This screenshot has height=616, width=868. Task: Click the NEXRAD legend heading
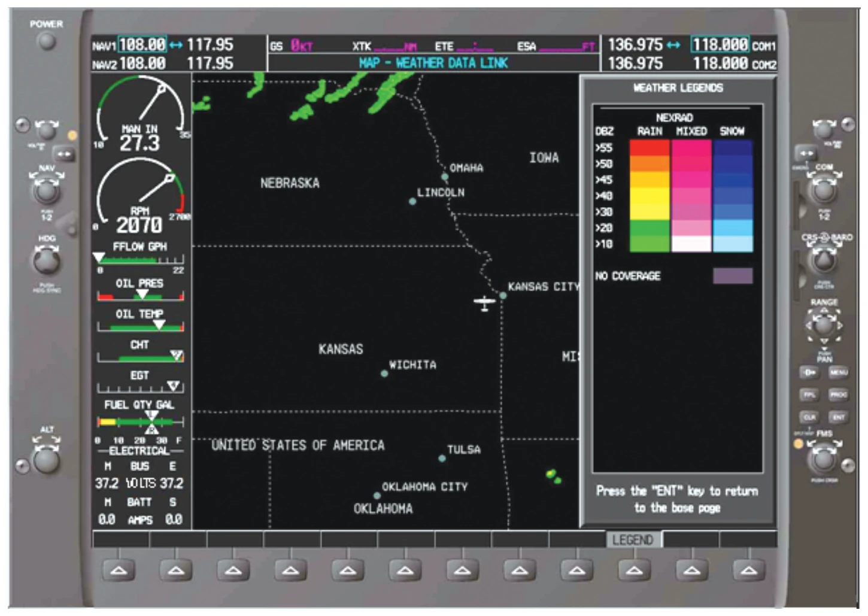674,118
